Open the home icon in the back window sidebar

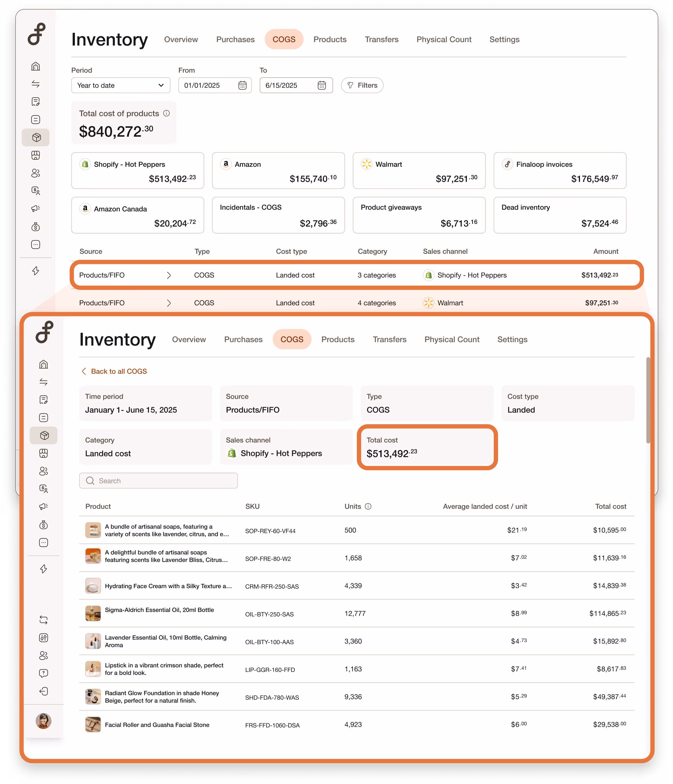(x=36, y=66)
